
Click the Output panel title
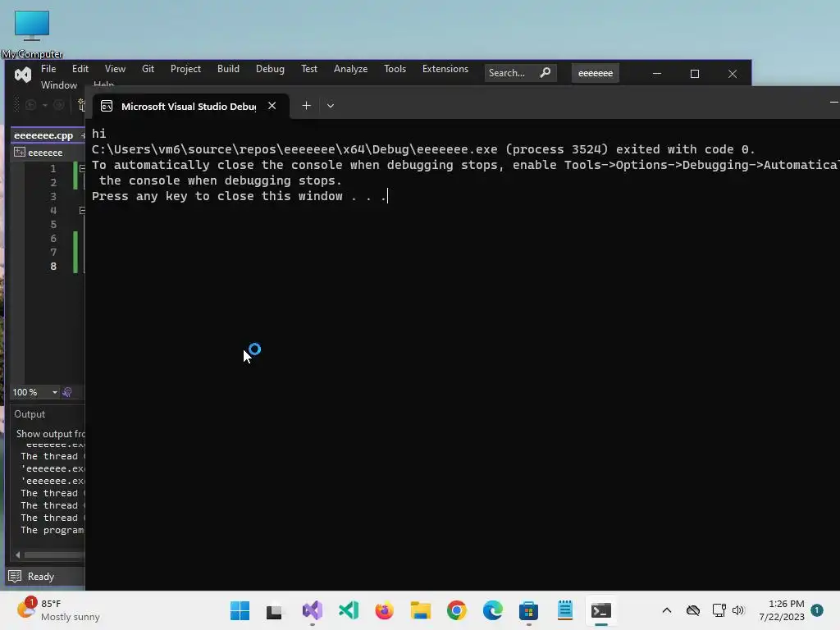(30, 414)
